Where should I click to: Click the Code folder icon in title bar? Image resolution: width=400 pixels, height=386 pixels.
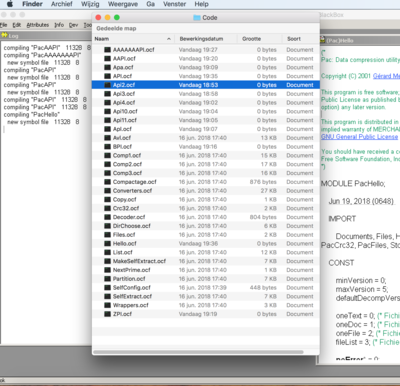click(197, 18)
